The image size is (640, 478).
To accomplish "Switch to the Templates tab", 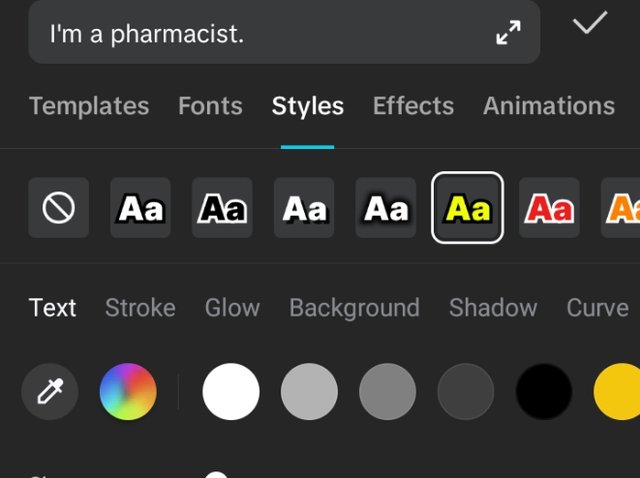I will [89, 106].
